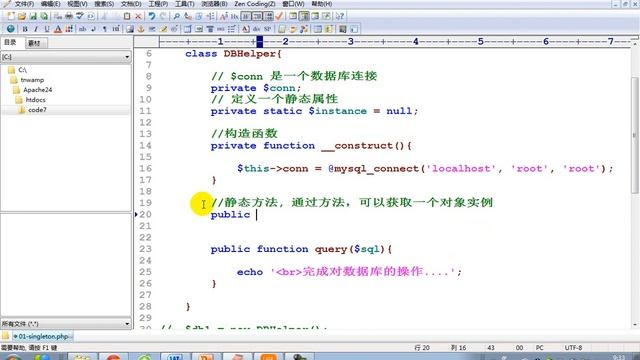This screenshot has height=360, width=640.
Task: Open Find with the magnifier icon
Action: 176,16
